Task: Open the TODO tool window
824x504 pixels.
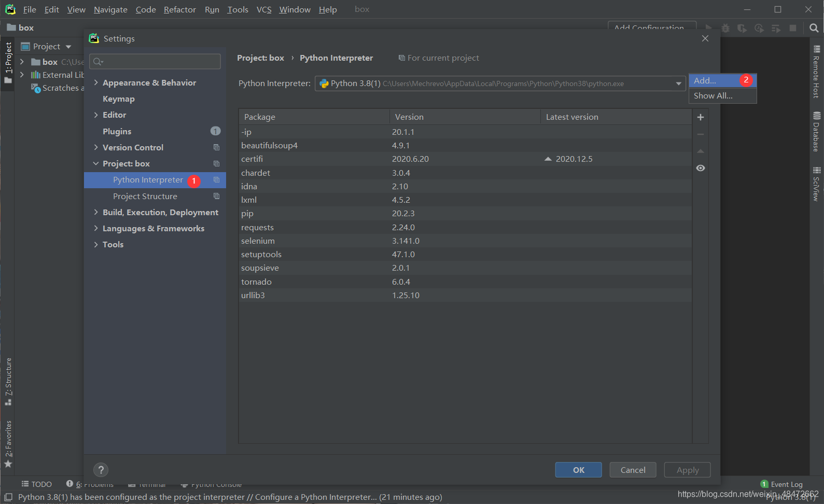Action: (x=36, y=484)
